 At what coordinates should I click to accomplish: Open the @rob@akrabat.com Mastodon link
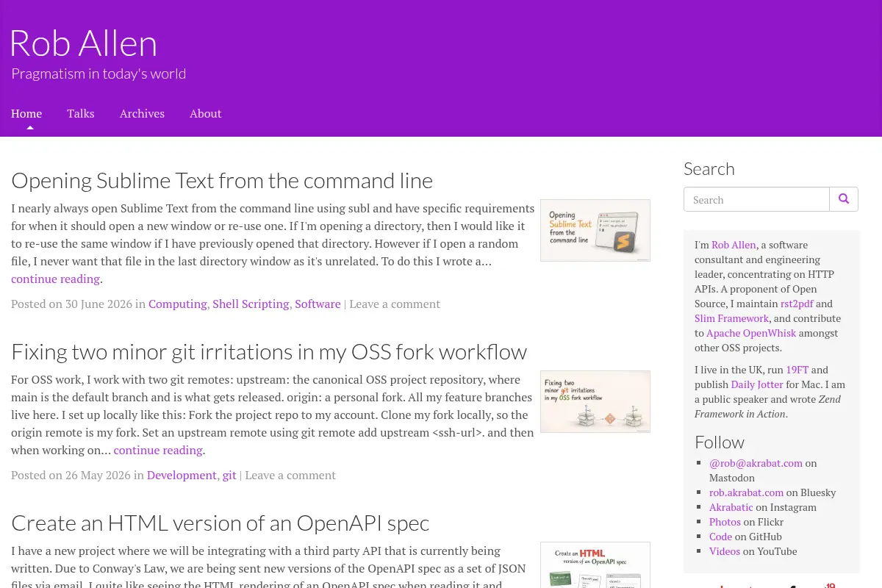tap(756, 463)
